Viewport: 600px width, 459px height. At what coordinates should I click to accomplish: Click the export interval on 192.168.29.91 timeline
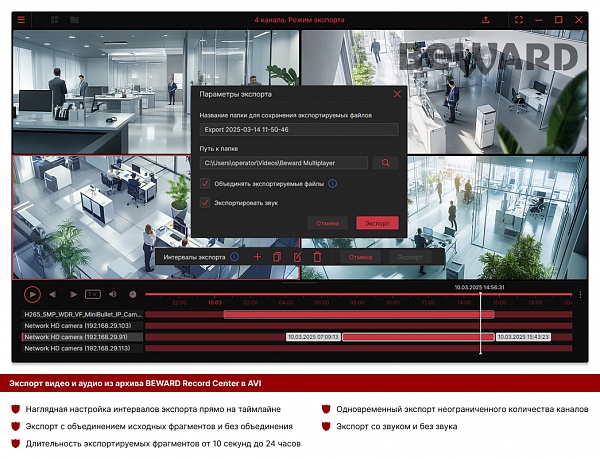tap(418, 337)
